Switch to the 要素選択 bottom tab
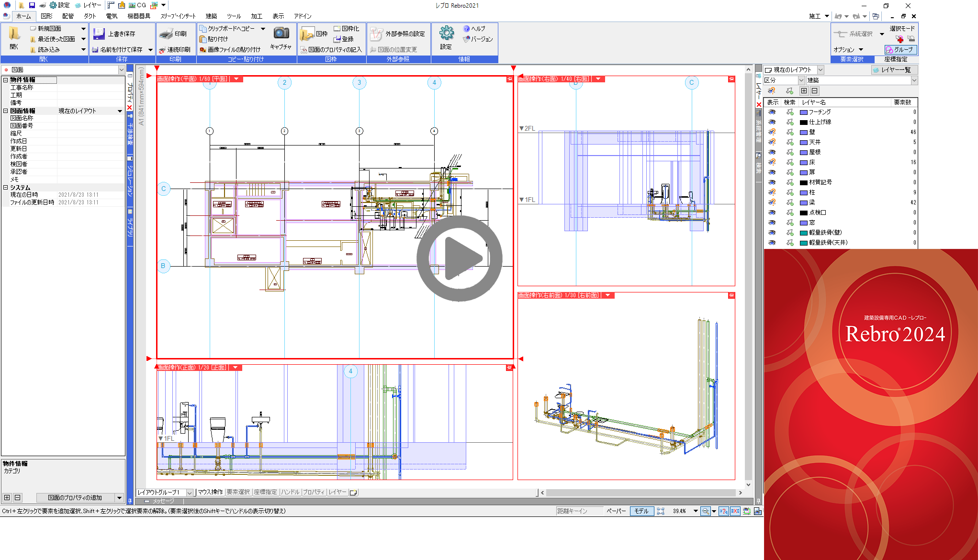The width and height of the screenshot is (978, 560). pyautogui.click(x=238, y=492)
